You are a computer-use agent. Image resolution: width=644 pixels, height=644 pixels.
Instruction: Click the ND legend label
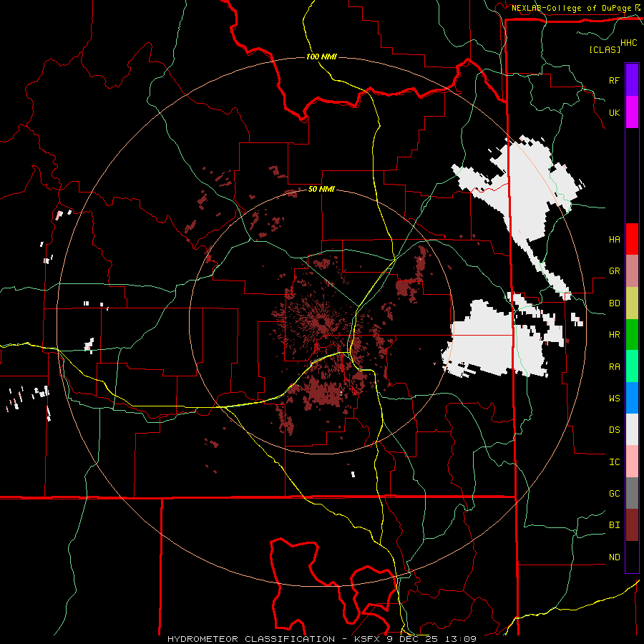(x=614, y=557)
